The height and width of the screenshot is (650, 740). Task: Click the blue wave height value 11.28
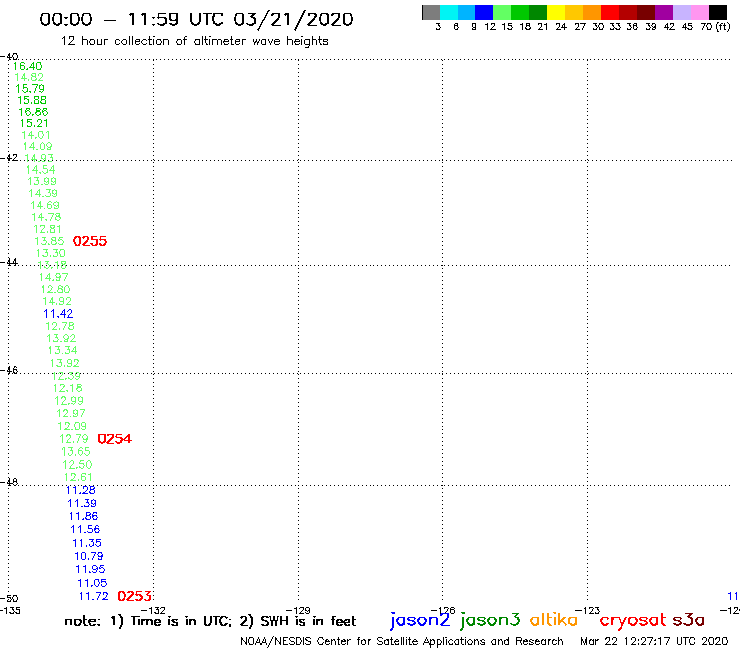80,490
